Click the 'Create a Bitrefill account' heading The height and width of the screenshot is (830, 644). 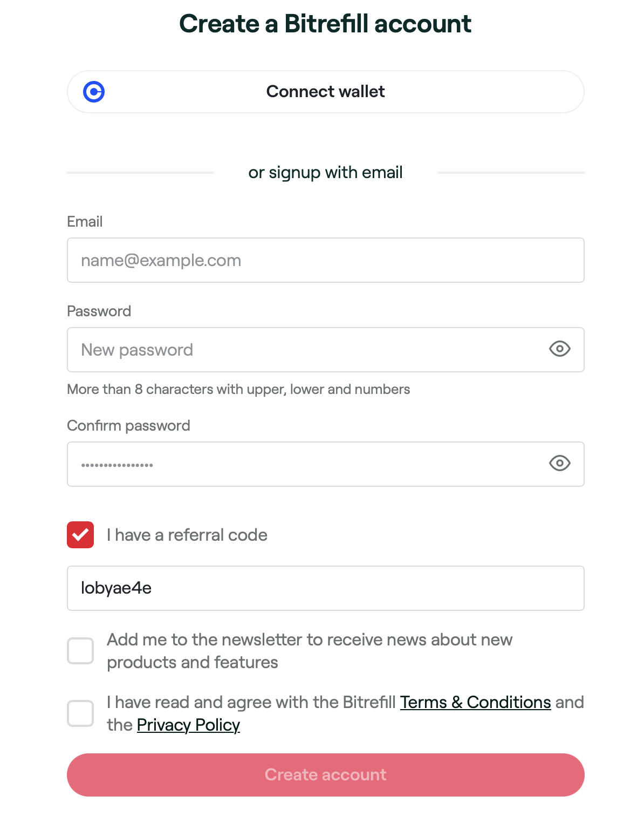[x=325, y=24]
